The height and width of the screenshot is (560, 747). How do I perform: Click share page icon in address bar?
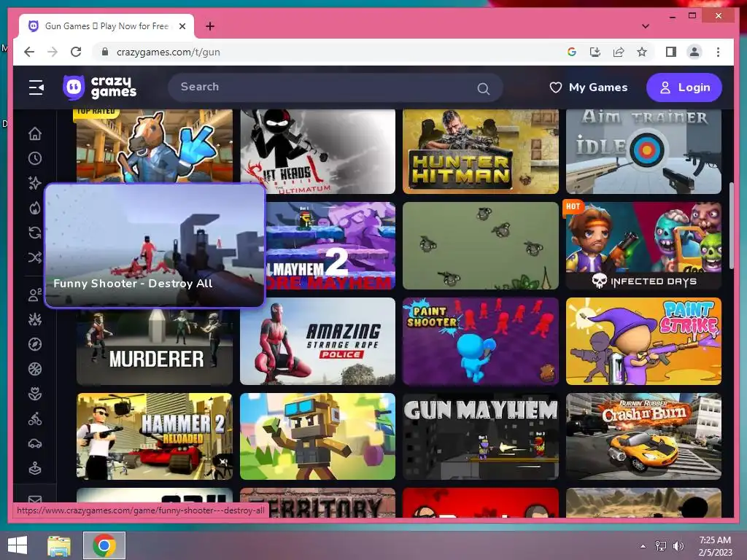point(619,52)
